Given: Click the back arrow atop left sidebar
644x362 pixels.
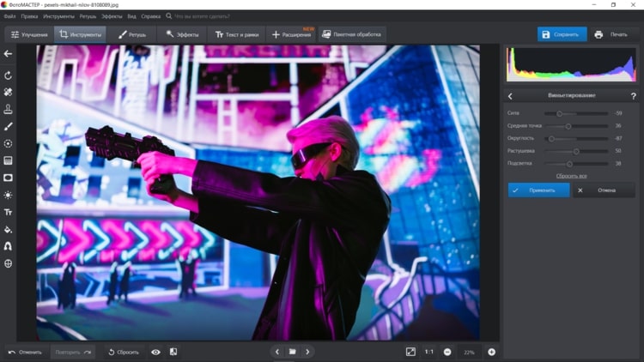Looking at the screenshot, I should (x=9, y=54).
